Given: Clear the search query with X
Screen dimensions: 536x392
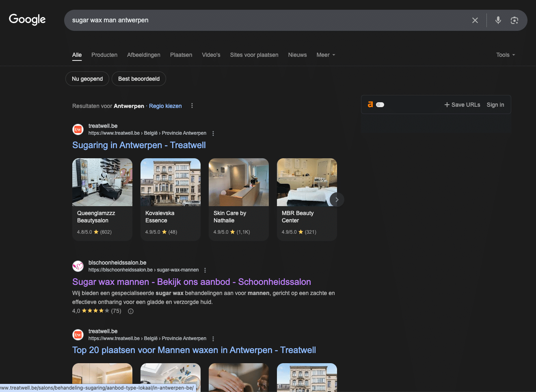Looking at the screenshot, I should [x=475, y=20].
